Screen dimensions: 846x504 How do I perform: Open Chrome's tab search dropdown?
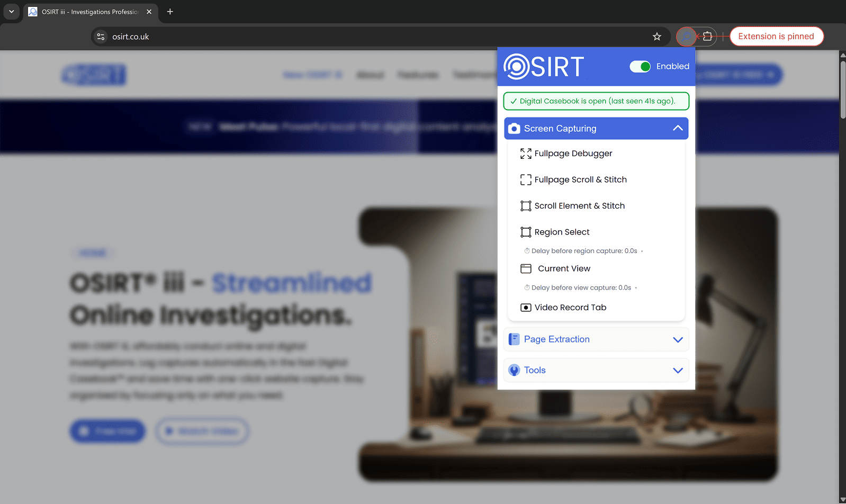(11, 12)
